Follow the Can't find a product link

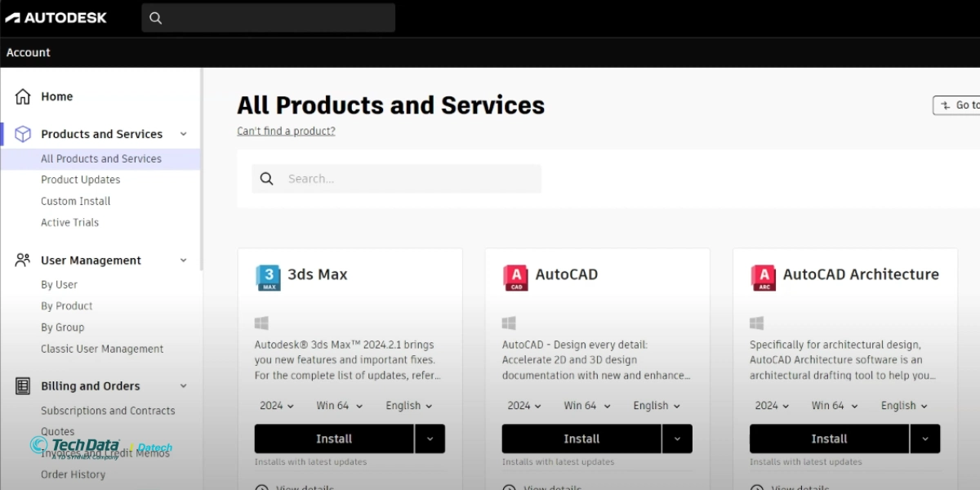click(x=286, y=131)
